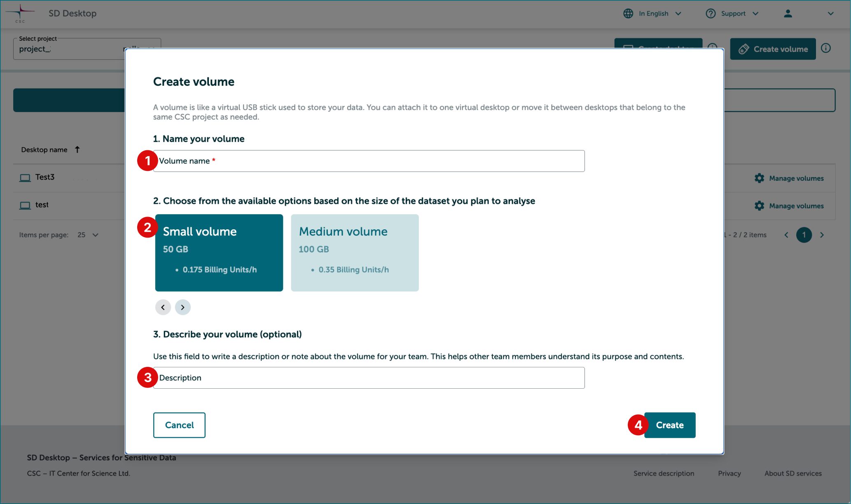851x504 pixels.
Task: Show next volume size options
Action: coord(183,307)
